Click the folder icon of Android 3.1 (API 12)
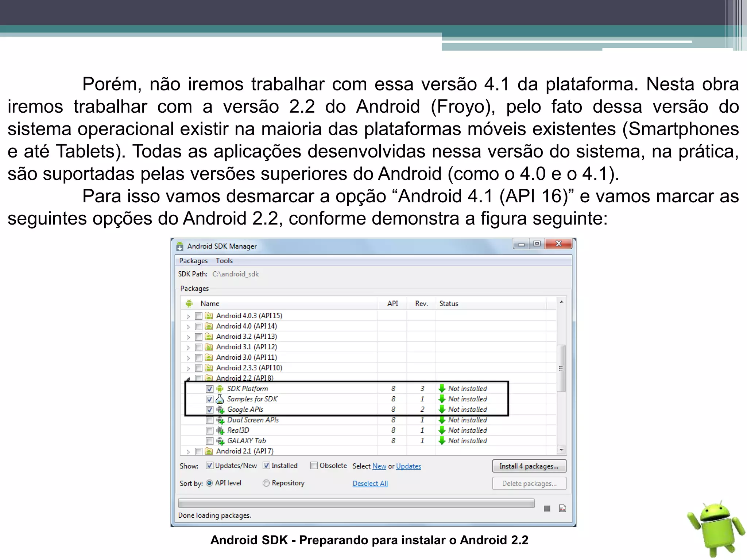This screenshot has height=560, width=747. (x=209, y=347)
